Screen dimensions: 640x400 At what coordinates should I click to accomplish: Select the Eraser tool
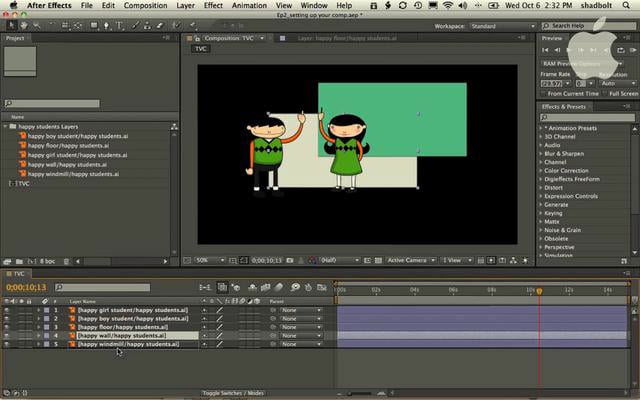pyautogui.click(x=160, y=25)
